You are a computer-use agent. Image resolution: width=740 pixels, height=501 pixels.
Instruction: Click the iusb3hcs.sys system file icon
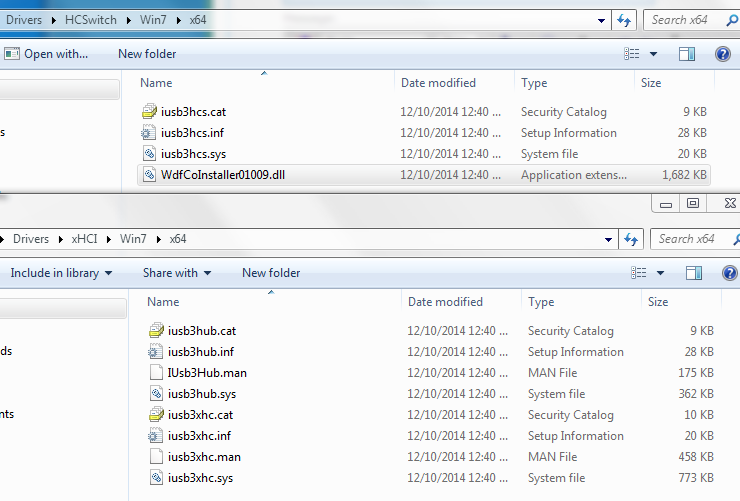click(x=149, y=154)
